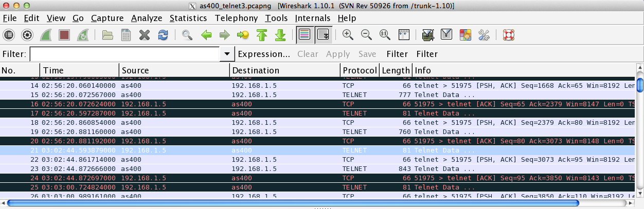Jump to the first packet
Viewport: 644px width, 209px height.
(x=262, y=35)
